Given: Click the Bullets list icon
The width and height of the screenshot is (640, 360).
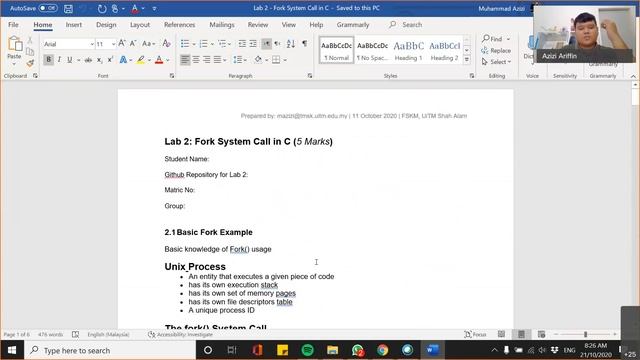Looking at the screenshot, I should pyautogui.click(x=185, y=44).
